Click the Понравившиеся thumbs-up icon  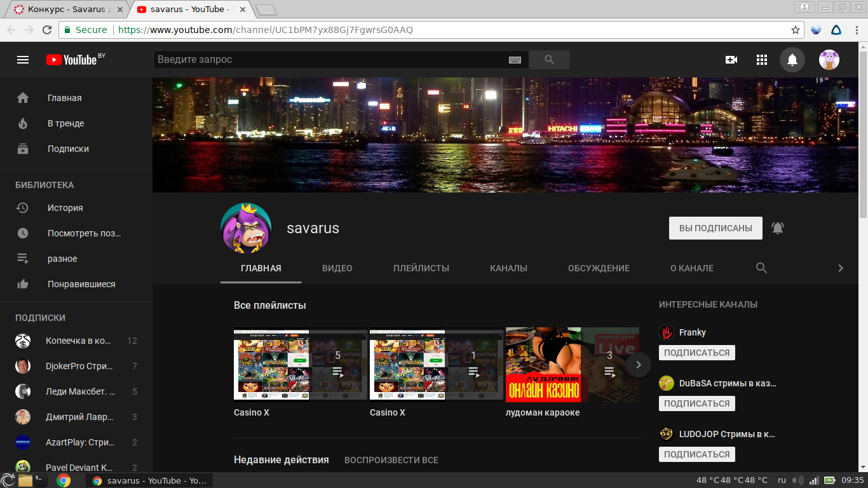pyautogui.click(x=24, y=284)
